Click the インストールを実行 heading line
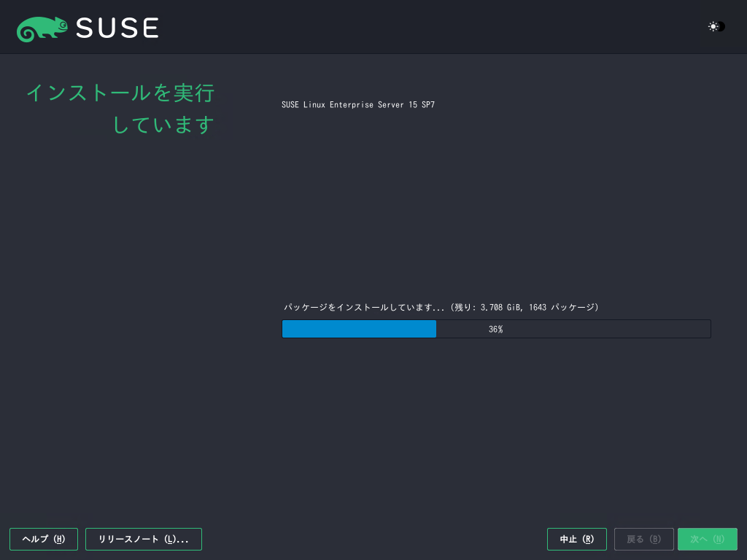 (x=120, y=93)
